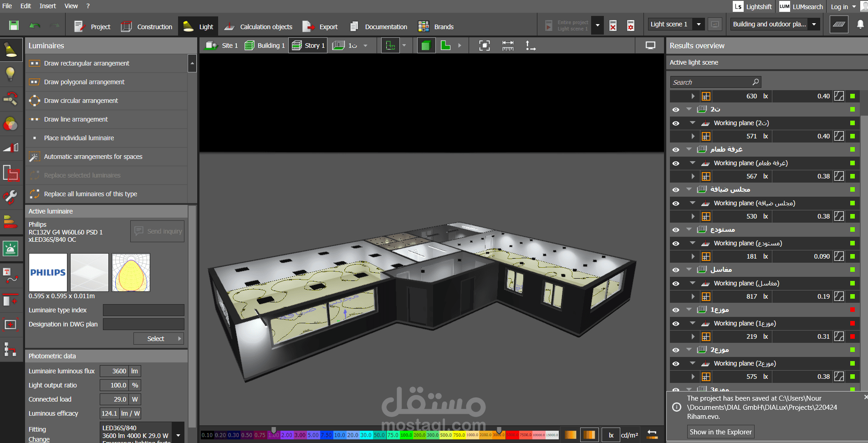The width and height of the screenshot is (868, 443).
Task: Toggle visibility of room مغاسل
Action: (x=676, y=270)
